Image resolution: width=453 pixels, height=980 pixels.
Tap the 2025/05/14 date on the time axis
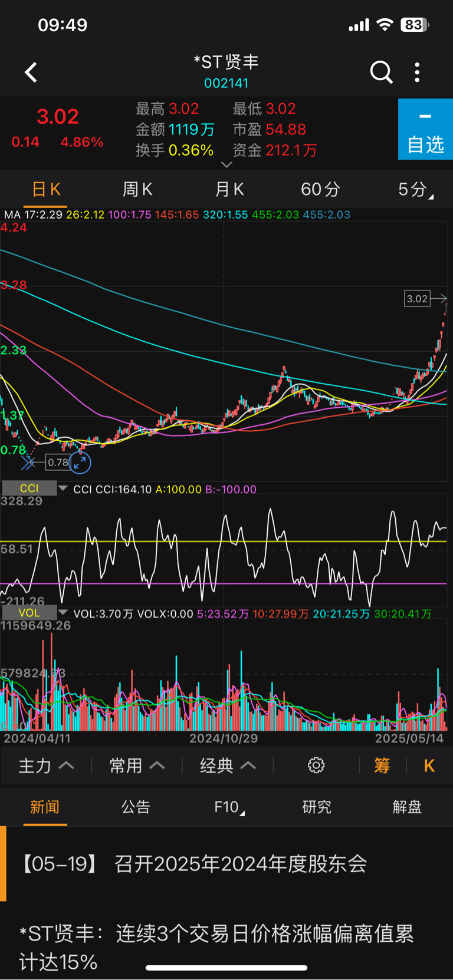pos(409,738)
